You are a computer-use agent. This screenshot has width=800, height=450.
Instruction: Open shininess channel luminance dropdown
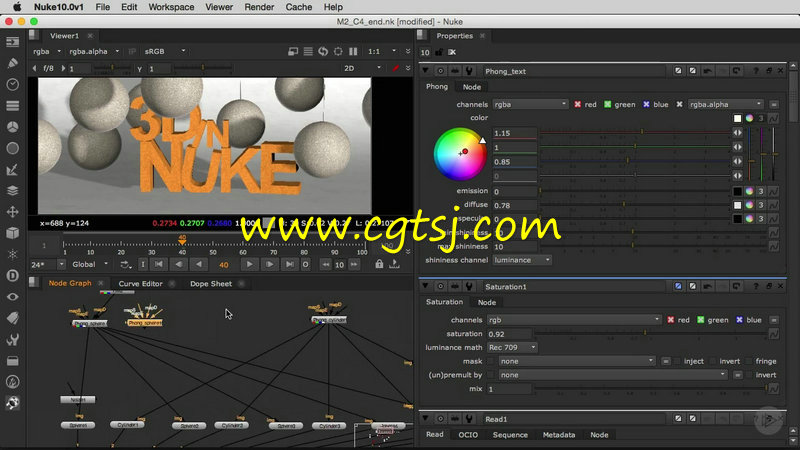click(x=522, y=260)
